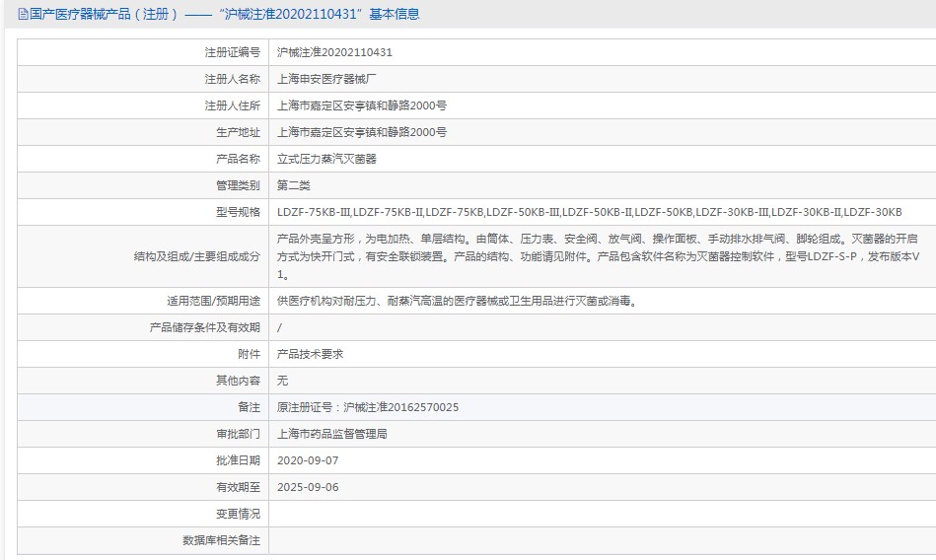Click the document icon beside the page title

coord(24,15)
